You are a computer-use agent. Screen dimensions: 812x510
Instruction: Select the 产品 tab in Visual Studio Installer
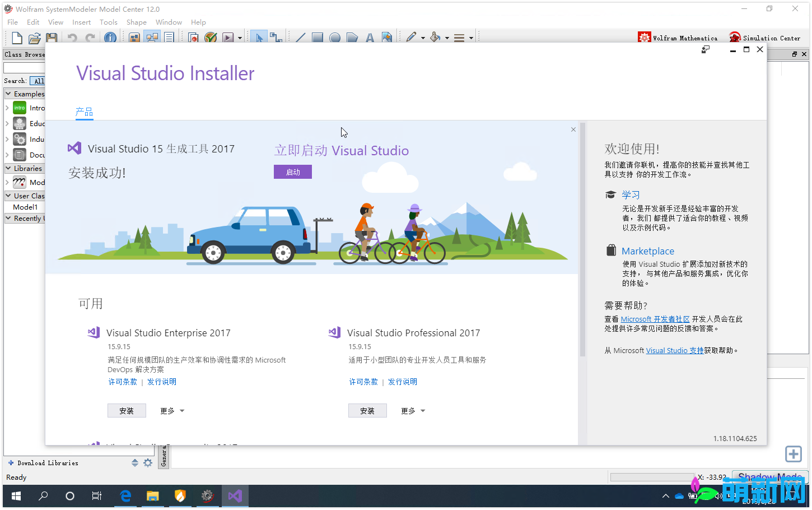pos(84,112)
